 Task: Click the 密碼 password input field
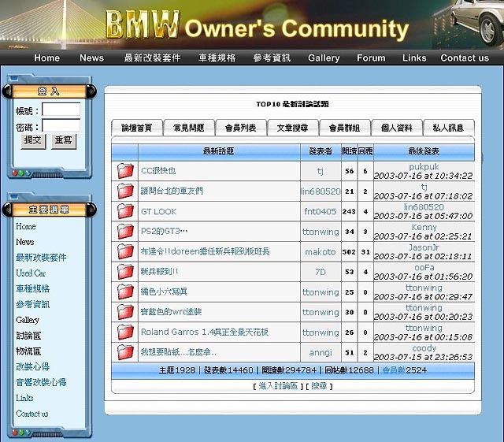click(x=61, y=125)
